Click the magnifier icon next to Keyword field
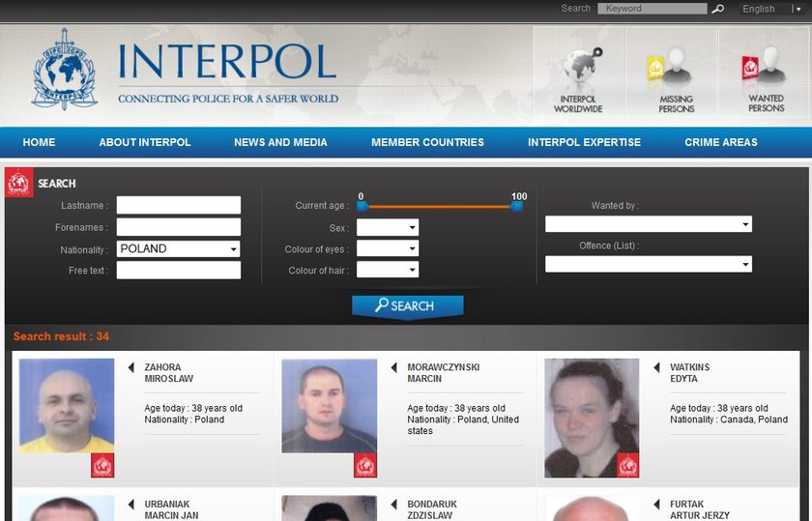The height and width of the screenshot is (521, 812). 717,9
